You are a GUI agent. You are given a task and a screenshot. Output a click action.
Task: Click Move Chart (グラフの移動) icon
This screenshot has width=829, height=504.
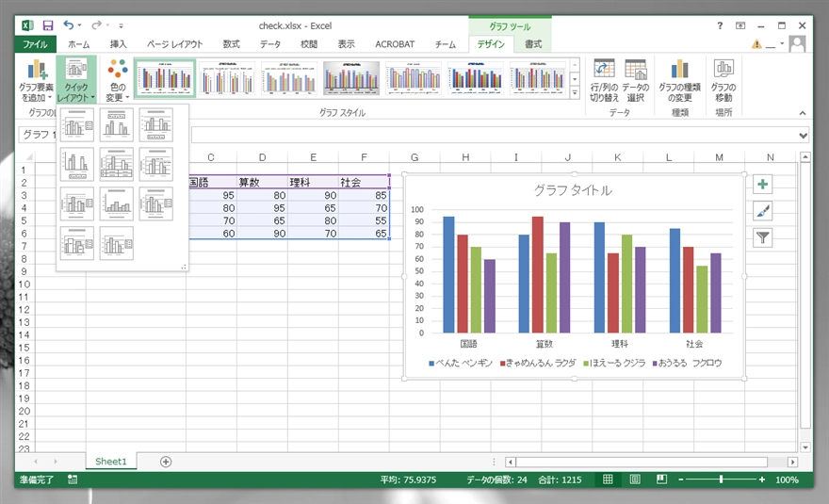pyautogui.click(x=723, y=80)
